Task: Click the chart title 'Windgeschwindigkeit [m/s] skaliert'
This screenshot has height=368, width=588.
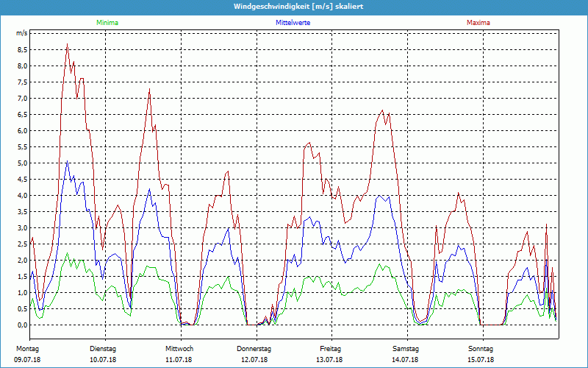Action: click(298, 7)
